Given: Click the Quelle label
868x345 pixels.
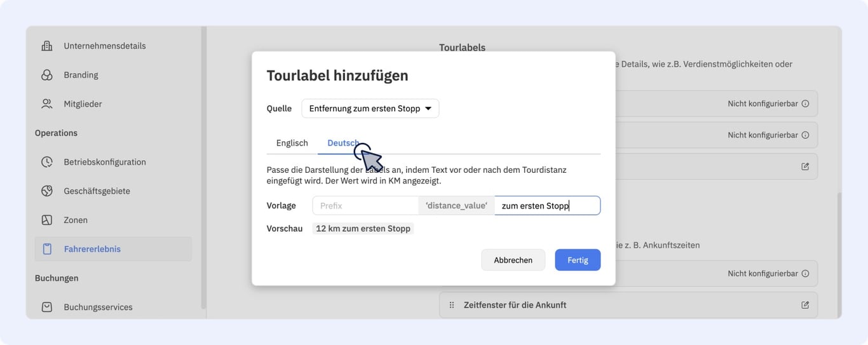Looking at the screenshot, I should [x=279, y=109].
